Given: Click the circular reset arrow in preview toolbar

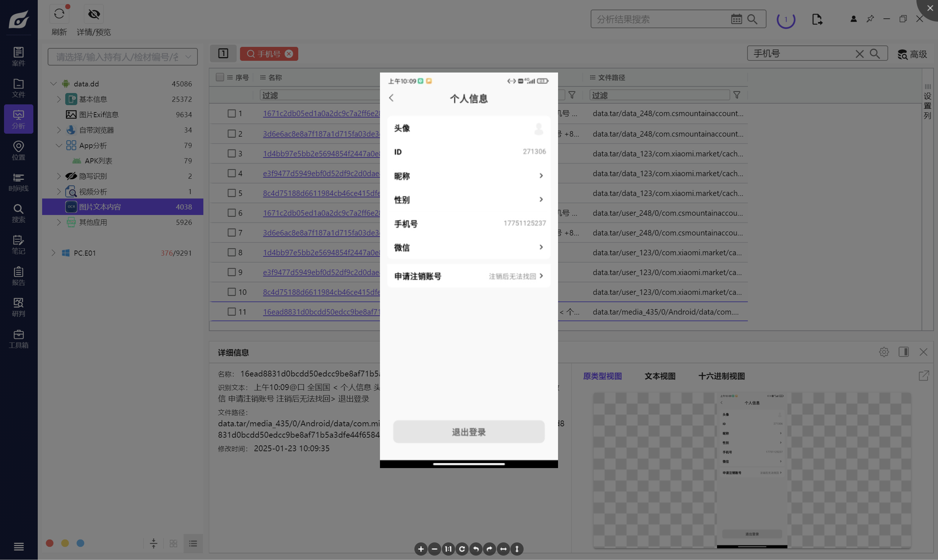Looking at the screenshot, I should click(x=462, y=549).
